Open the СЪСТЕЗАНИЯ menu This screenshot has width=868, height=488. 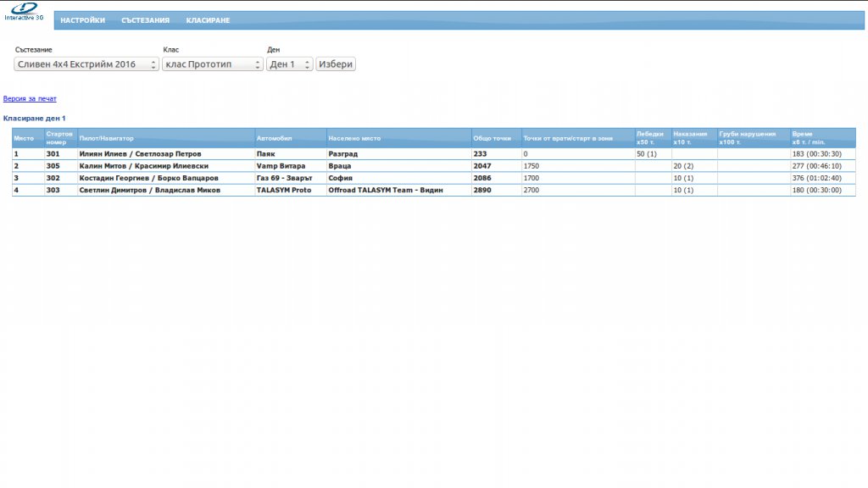(145, 20)
